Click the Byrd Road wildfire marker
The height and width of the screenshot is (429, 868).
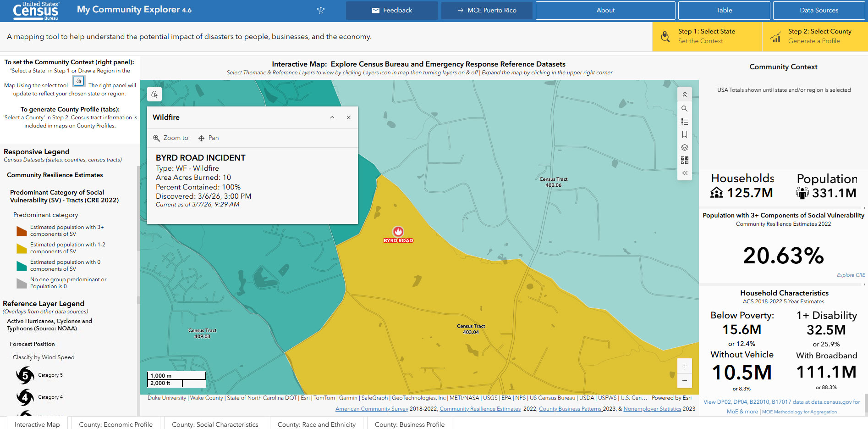pyautogui.click(x=398, y=232)
